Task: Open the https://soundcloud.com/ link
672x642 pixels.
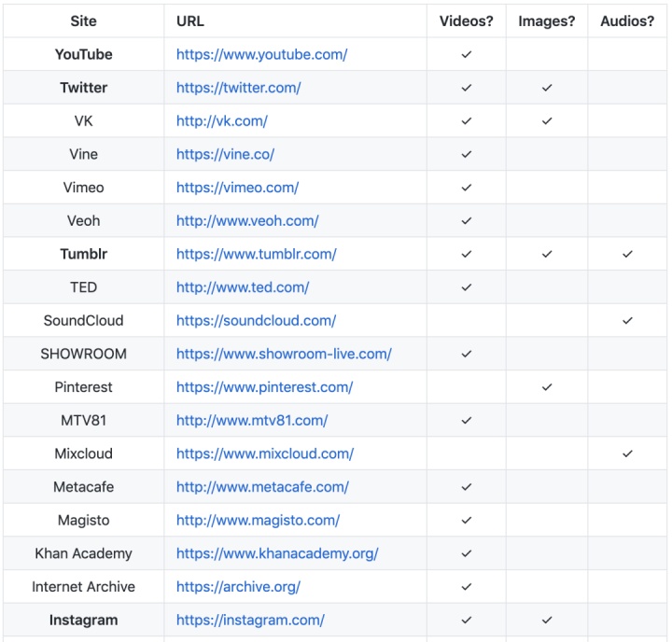Action: (x=257, y=321)
